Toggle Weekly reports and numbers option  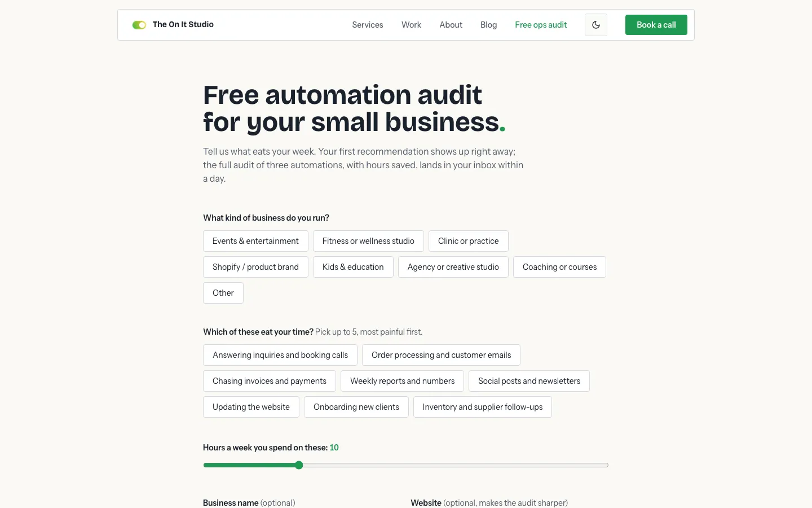tap(402, 381)
